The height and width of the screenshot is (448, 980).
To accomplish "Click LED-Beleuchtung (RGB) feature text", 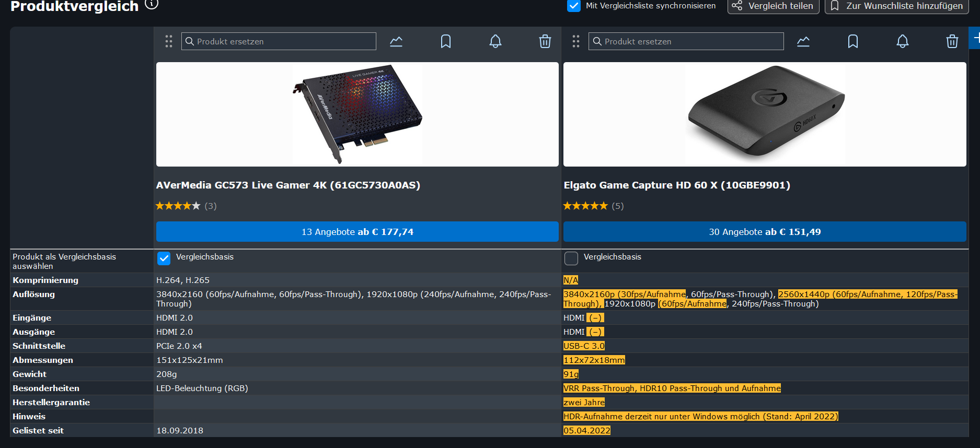I will point(202,388).
